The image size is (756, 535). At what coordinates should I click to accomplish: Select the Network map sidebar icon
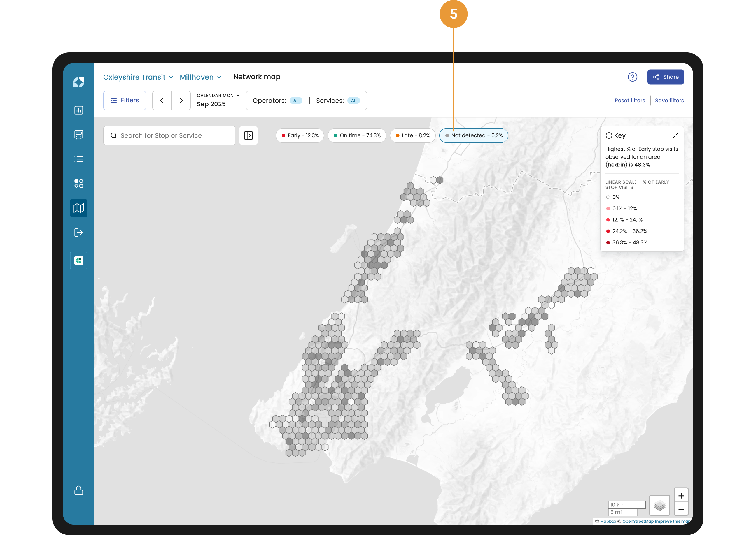[78, 208]
